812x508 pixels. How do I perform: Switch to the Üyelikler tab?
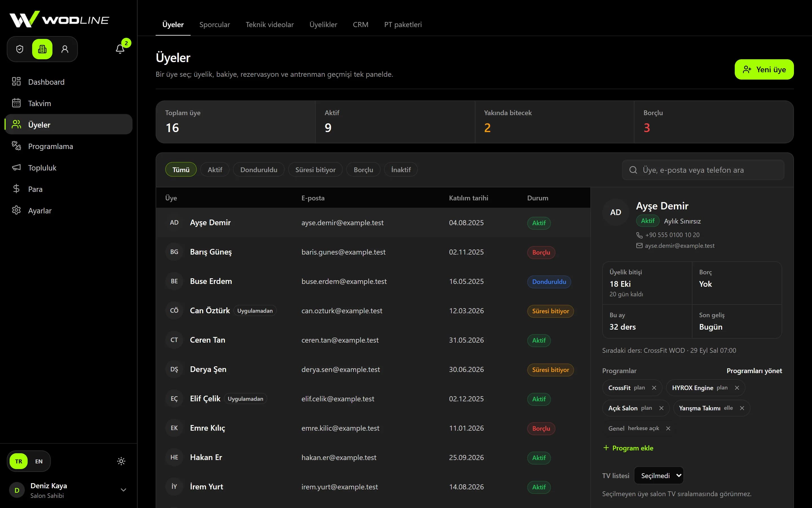coord(323,25)
